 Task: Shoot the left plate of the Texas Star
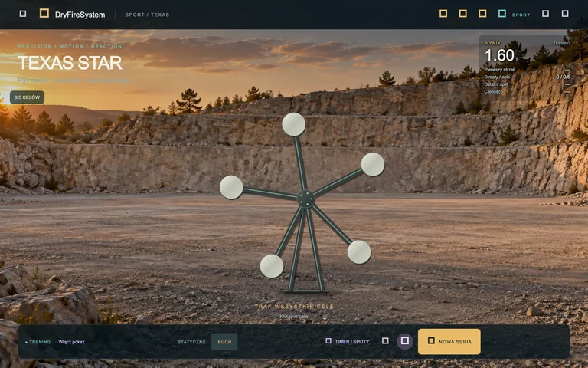[x=231, y=187]
